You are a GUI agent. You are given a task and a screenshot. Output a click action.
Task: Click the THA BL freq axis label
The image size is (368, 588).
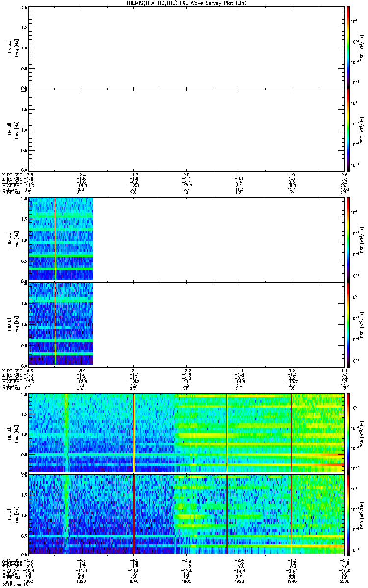coord(16,47)
